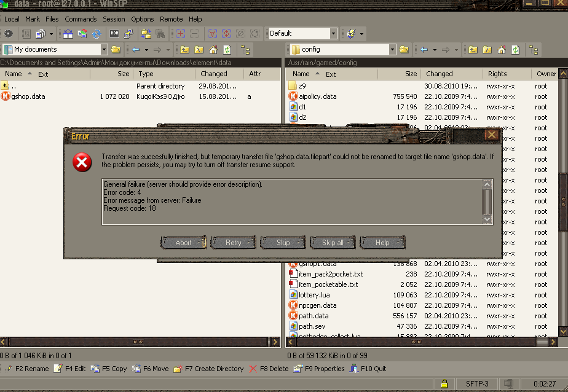Go to remote home directory icon
The image size is (568, 392).
(x=502, y=50)
